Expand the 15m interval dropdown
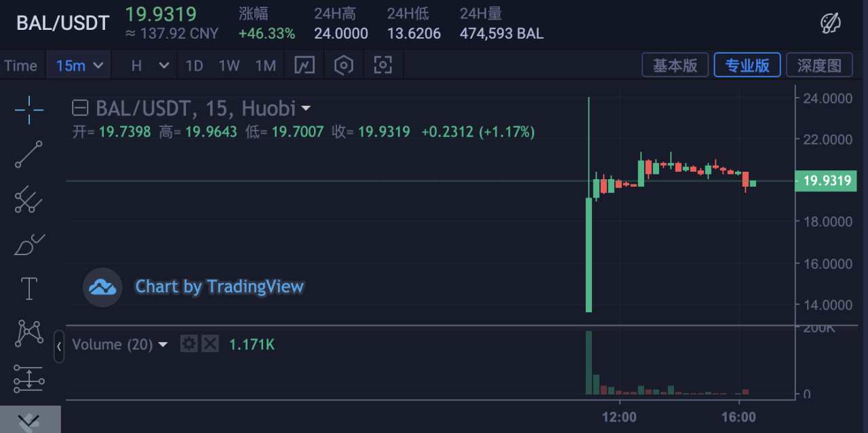 click(x=79, y=65)
